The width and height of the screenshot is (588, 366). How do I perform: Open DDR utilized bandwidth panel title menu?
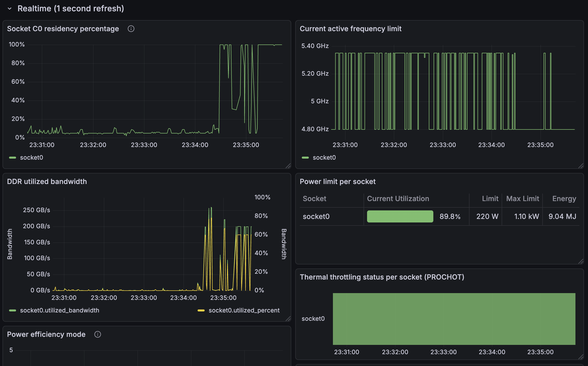pos(47,181)
